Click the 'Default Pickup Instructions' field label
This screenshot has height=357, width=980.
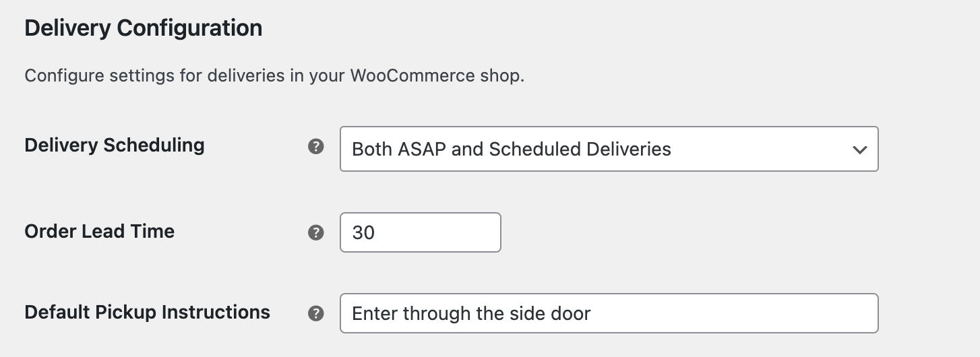148,313
